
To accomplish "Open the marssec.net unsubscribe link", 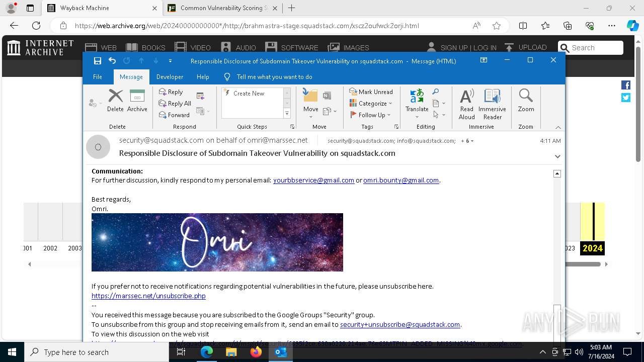I will coord(148,296).
